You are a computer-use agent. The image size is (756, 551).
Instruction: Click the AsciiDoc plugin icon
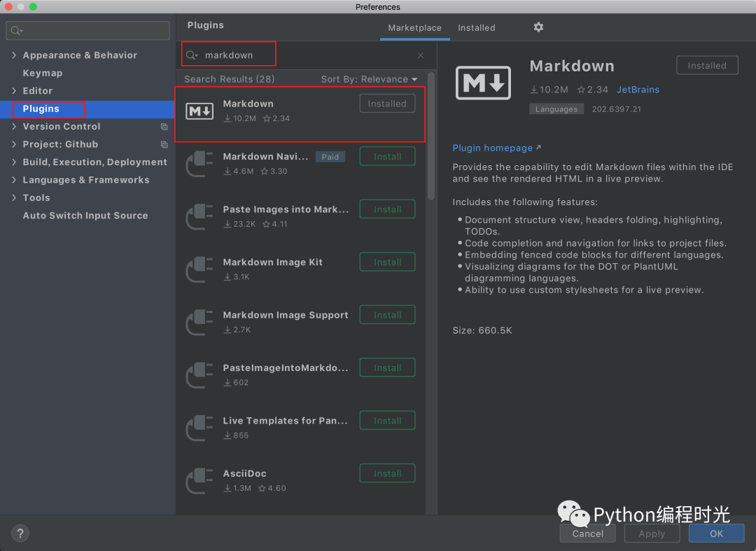click(199, 481)
